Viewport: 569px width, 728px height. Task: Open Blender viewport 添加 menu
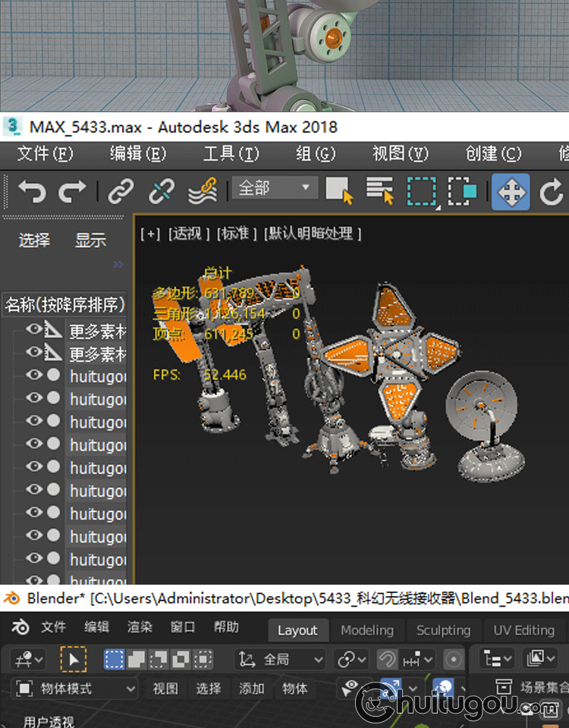tap(252, 688)
